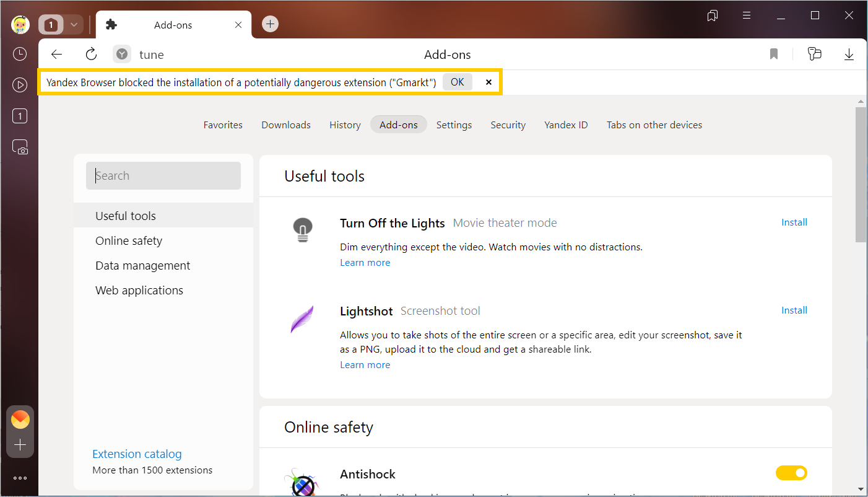
Task: Open the downloads arrow icon
Action: [x=849, y=55]
